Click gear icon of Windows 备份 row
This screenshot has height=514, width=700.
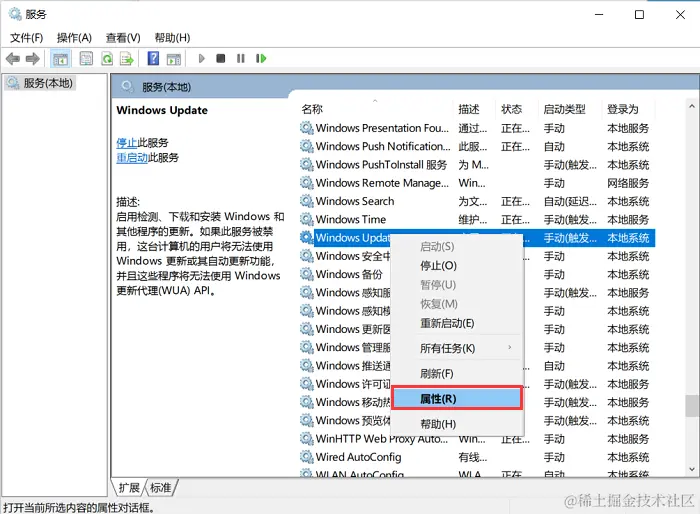pyautogui.click(x=307, y=274)
